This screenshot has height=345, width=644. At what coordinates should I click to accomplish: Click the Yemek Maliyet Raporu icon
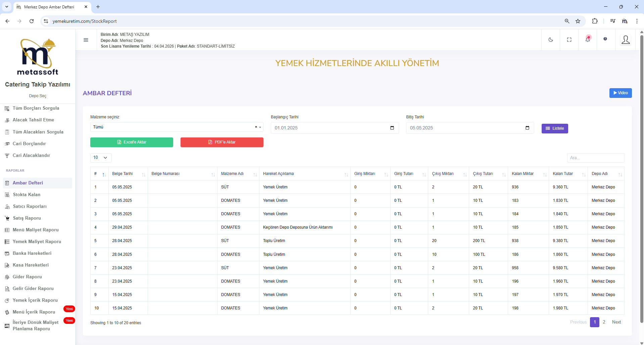(7, 242)
